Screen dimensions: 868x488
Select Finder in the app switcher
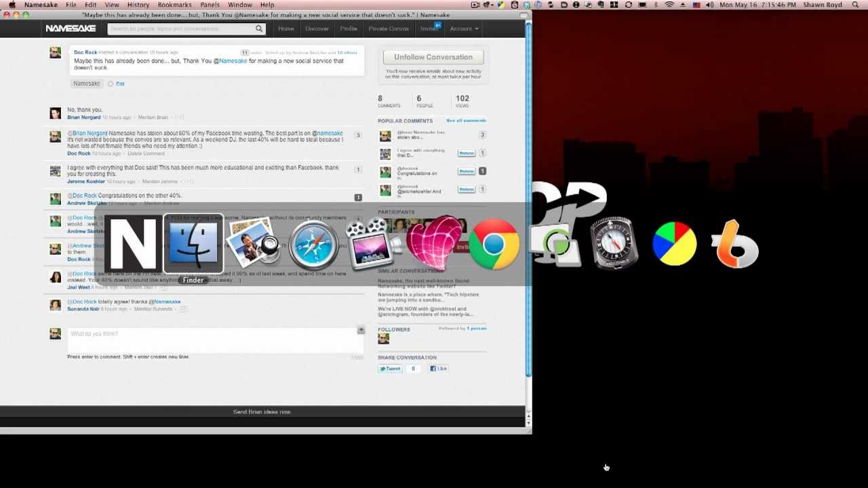pyautogui.click(x=193, y=244)
